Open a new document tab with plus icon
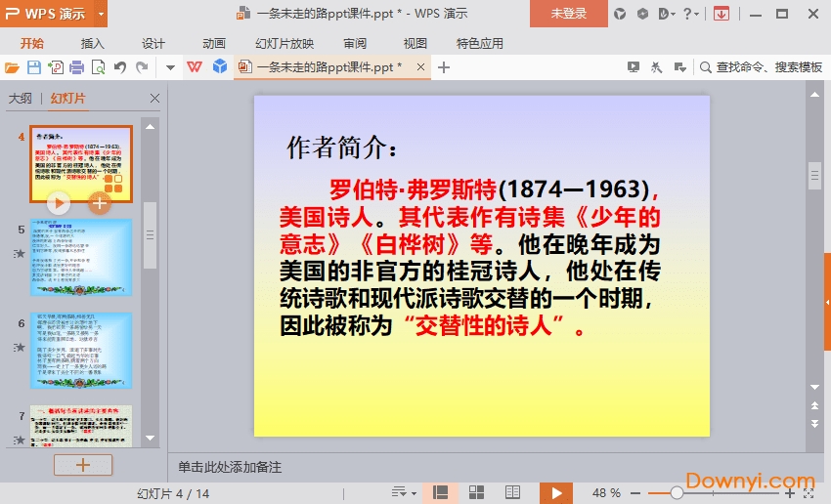Screen dimensions: 831x504 [444, 67]
